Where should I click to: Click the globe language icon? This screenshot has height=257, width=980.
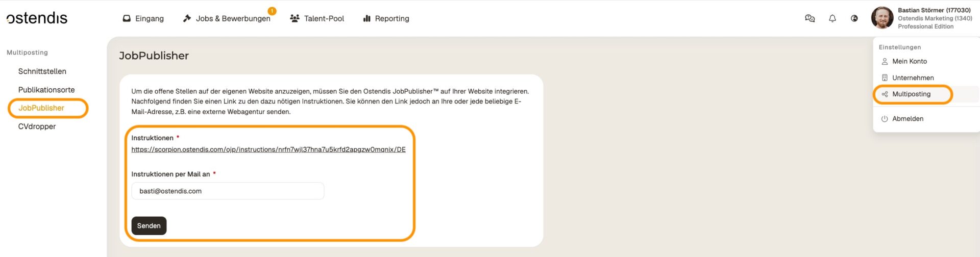pos(854,18)
